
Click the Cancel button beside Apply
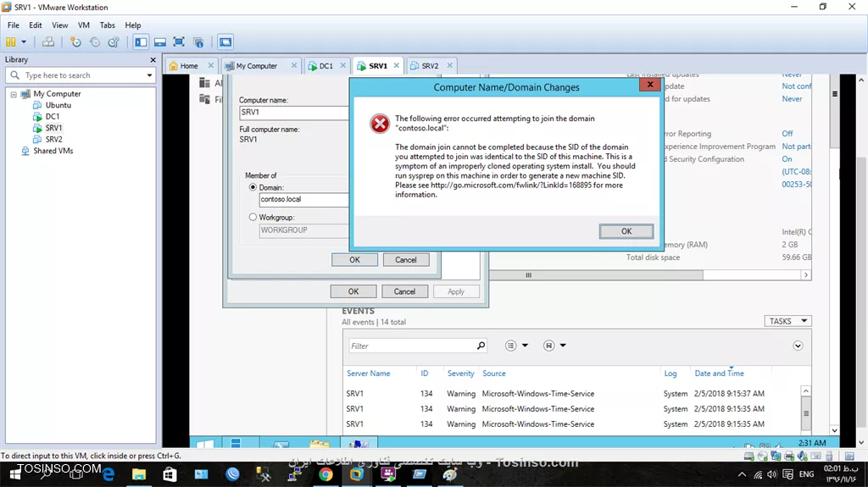coord(404,291)
